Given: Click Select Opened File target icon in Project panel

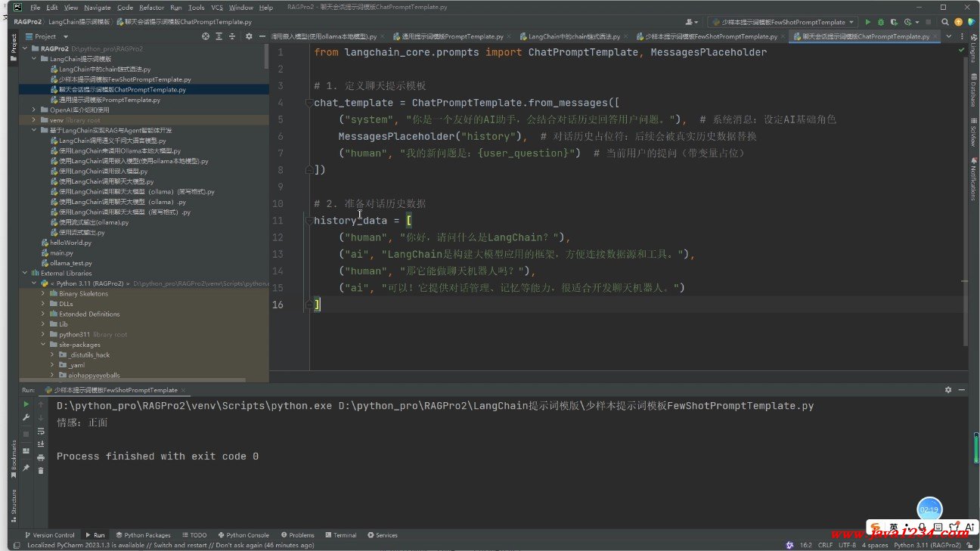Looking at the screenshot, I should pos(206,36).
